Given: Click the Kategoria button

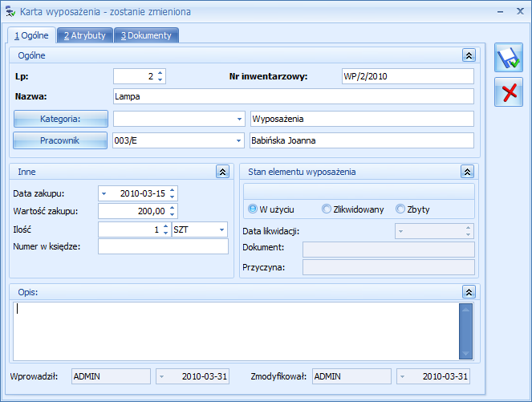Looking at the screenshot, I should pos(60,119).
